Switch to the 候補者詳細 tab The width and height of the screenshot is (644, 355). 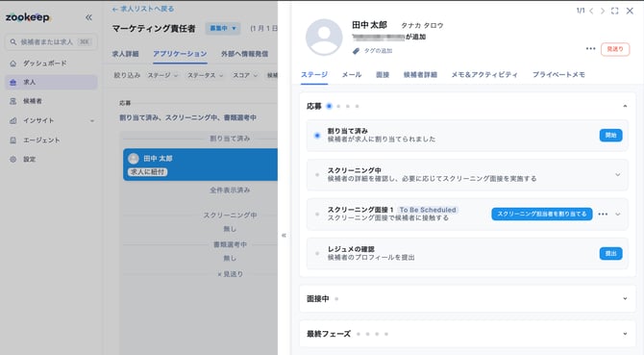[420, 75]
